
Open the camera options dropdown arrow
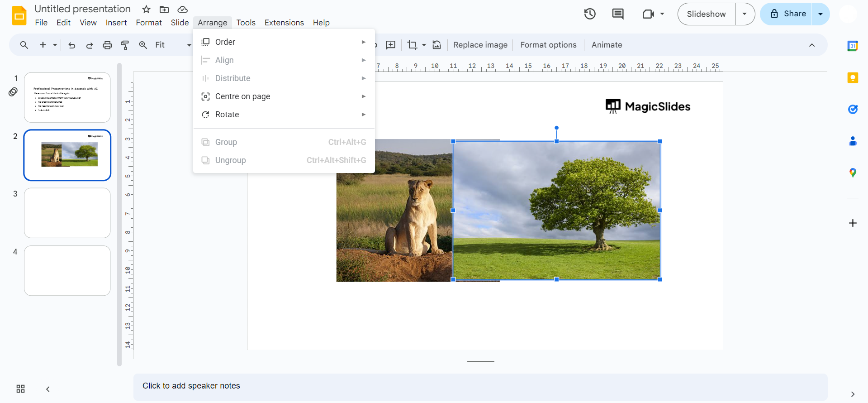coord(662,14)
